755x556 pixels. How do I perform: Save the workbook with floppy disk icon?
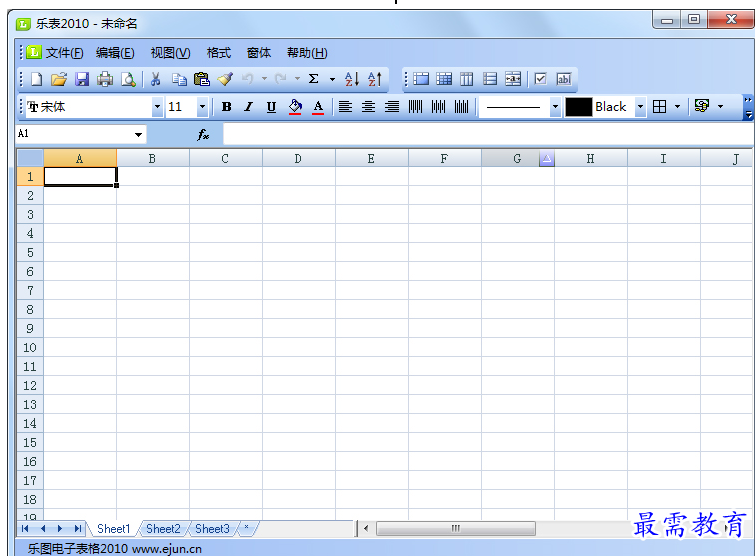click(x=82, y=79)
